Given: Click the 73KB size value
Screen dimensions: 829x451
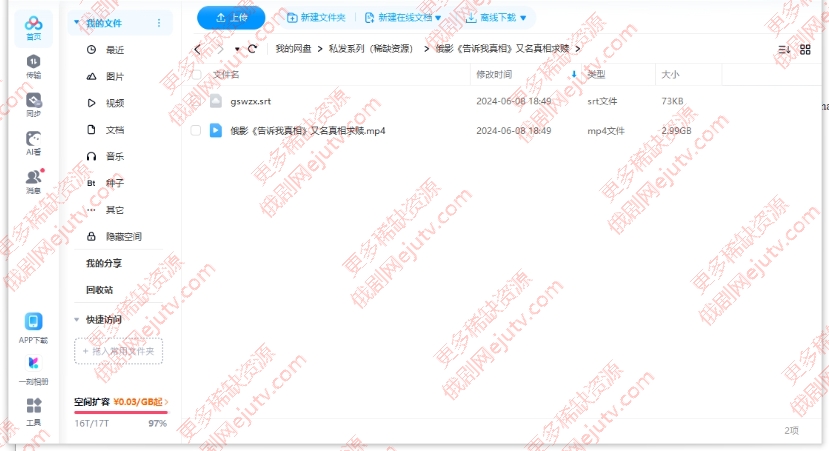Looking at the screenshot, I should click(672, 101).
